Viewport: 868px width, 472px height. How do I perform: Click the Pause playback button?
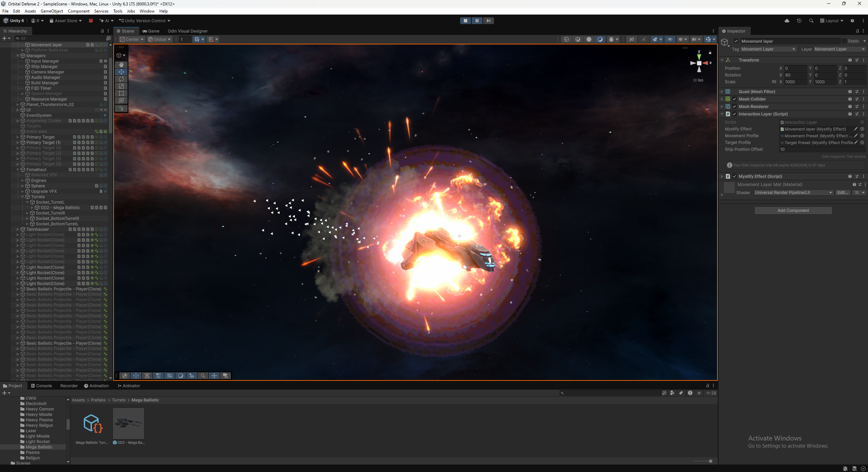click(x=477, y=21)
